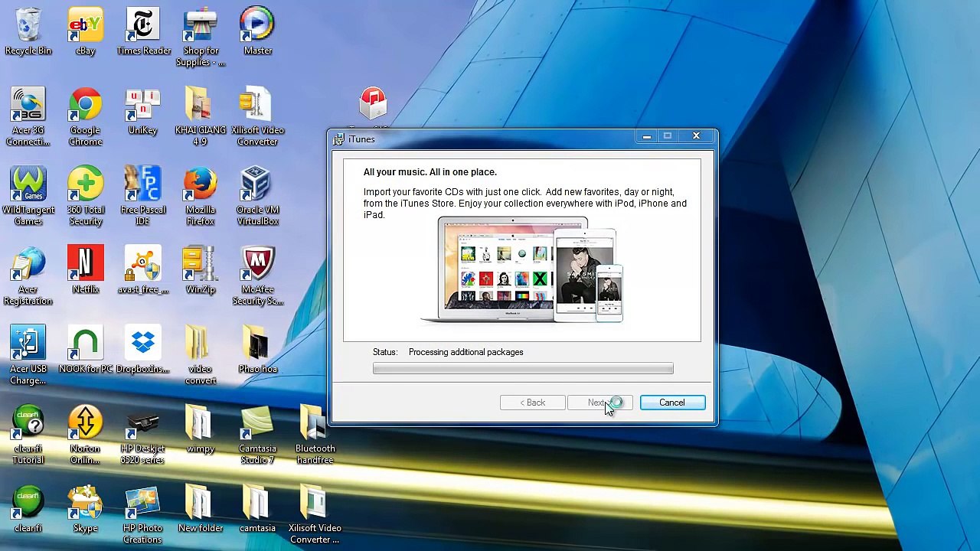This screenshot has width=980, height=551.
Task: Select the Phao hoa folder
Action: (257, 350)
